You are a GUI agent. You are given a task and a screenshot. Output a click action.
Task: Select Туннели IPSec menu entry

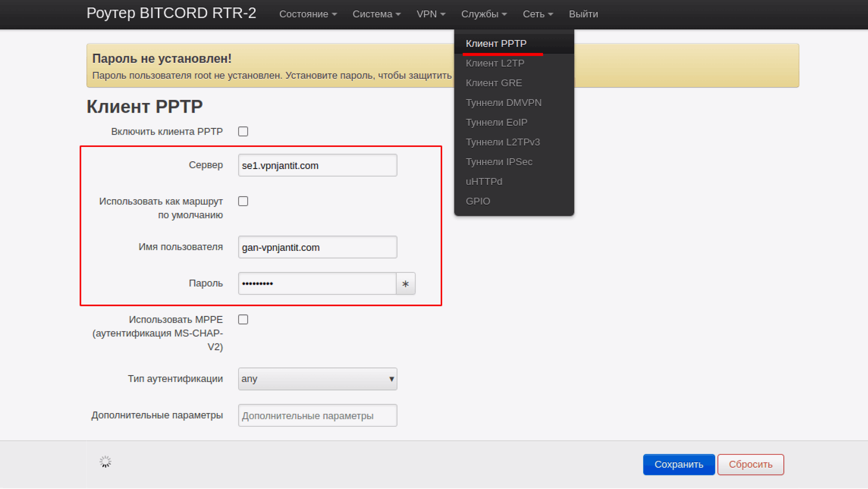coord(499,162)
